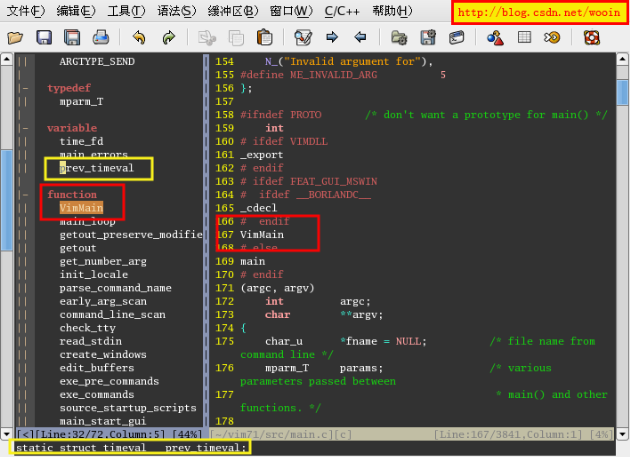Select command_line_scan function tag
The width and height of the screenshot is (630, 457).
pos(112,315)
